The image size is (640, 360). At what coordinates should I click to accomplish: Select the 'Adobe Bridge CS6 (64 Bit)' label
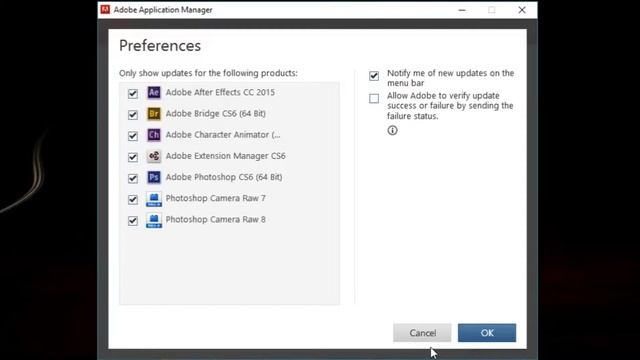[x=216, y=113]
